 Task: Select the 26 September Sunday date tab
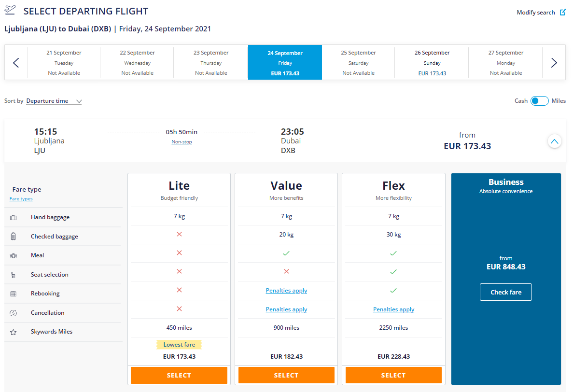[x=432, y=63]
